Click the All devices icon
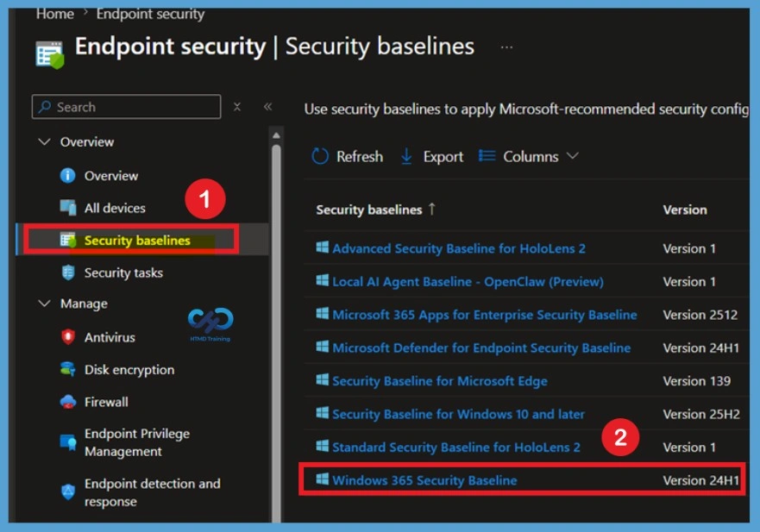 (68, 208)
